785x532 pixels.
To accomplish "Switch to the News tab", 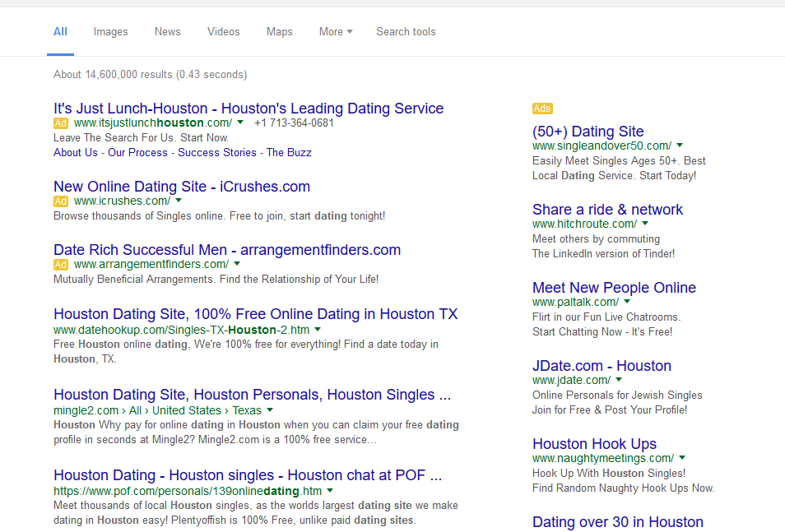I will point(167,32).
